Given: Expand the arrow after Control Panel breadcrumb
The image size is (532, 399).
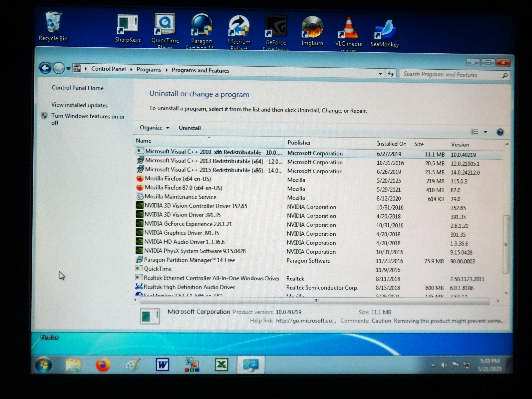Looking at the screenshot, I should pos(131,70).
